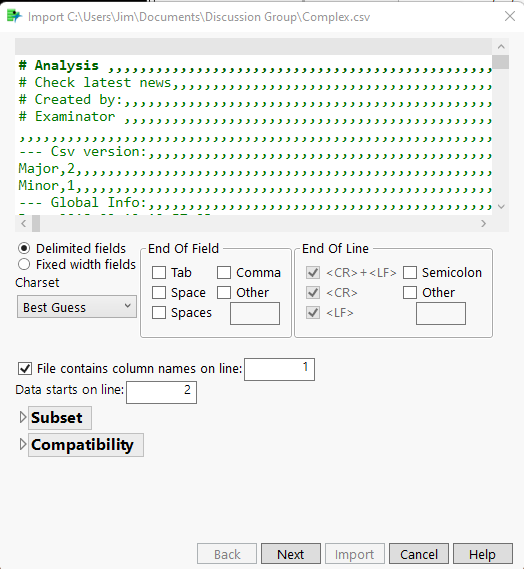This screenshot has height=569, width=524.
Task: Click the vertical scrollbar thumb in preview
Action: point(501,62)
